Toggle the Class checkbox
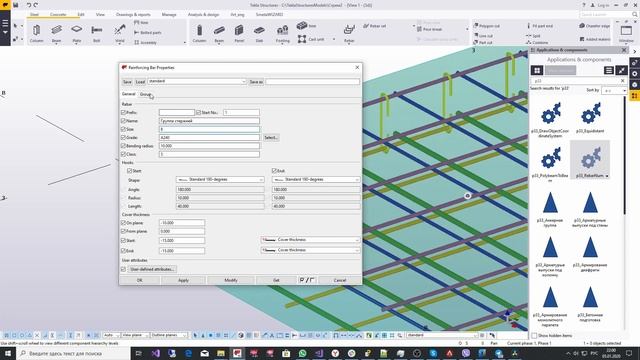This screenshot has height=360, width=640. [123, 154]
